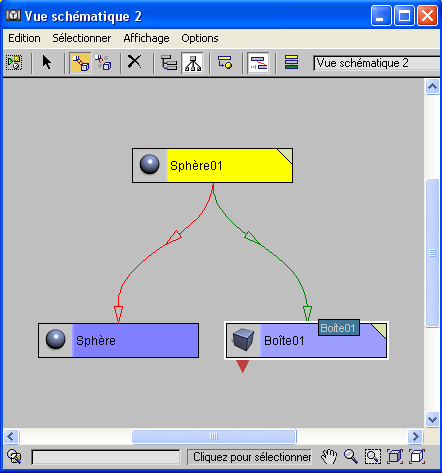Viewport: 442px width, 473px height.
Task: Collapse Boîte01 with the red triangle
Action: coord(243,366)
